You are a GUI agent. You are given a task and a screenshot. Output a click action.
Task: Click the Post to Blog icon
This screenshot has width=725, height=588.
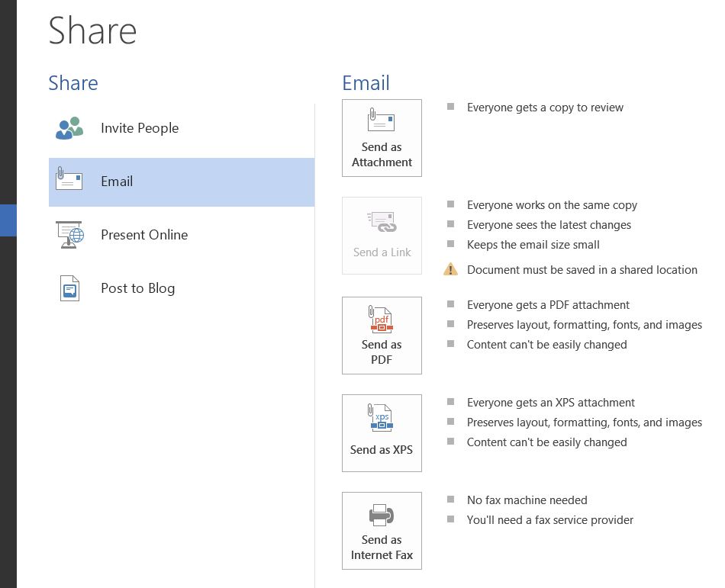pos(69,288)
